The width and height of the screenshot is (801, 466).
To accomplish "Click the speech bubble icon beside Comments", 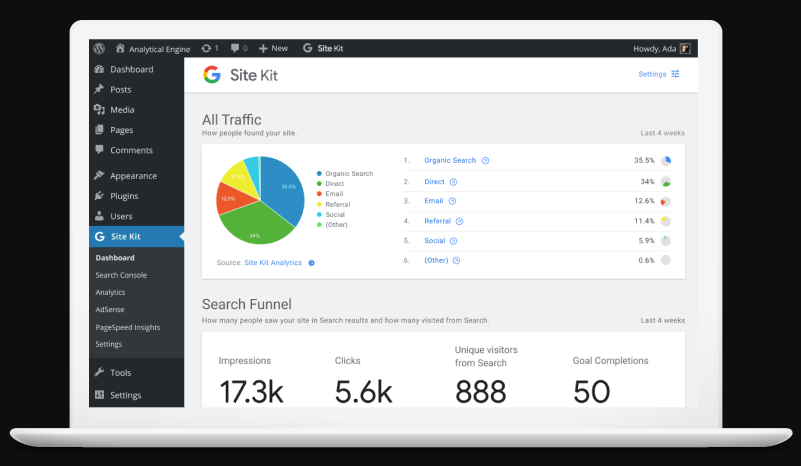I will [x=99, y=150].
